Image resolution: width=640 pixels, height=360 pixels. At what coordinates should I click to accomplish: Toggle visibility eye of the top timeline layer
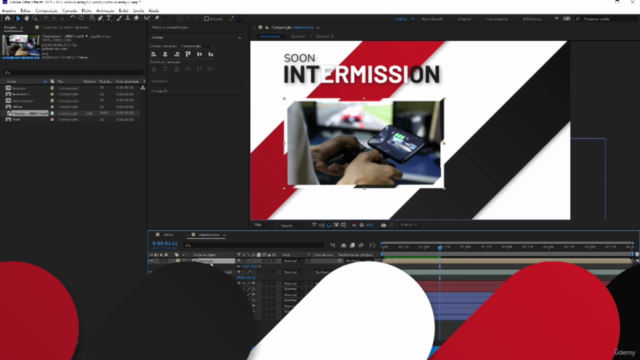[x=151, y=260]
